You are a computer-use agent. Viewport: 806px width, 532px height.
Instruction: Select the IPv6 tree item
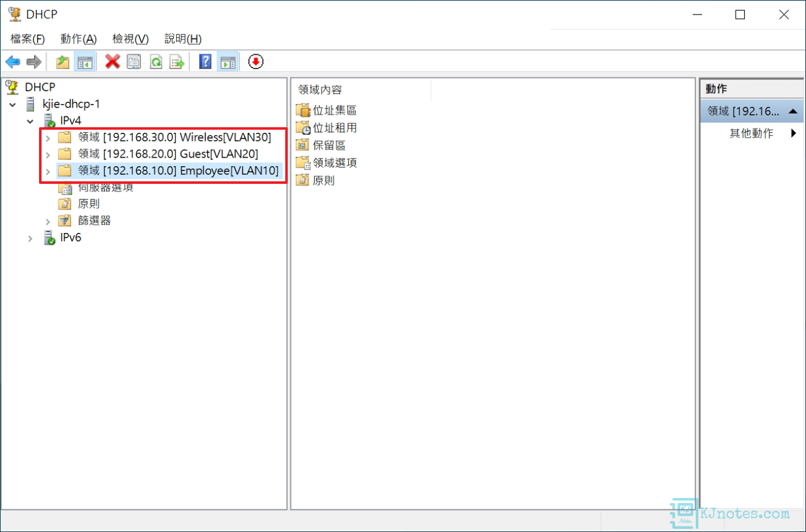pyautogui.click(x=71, y=237)
